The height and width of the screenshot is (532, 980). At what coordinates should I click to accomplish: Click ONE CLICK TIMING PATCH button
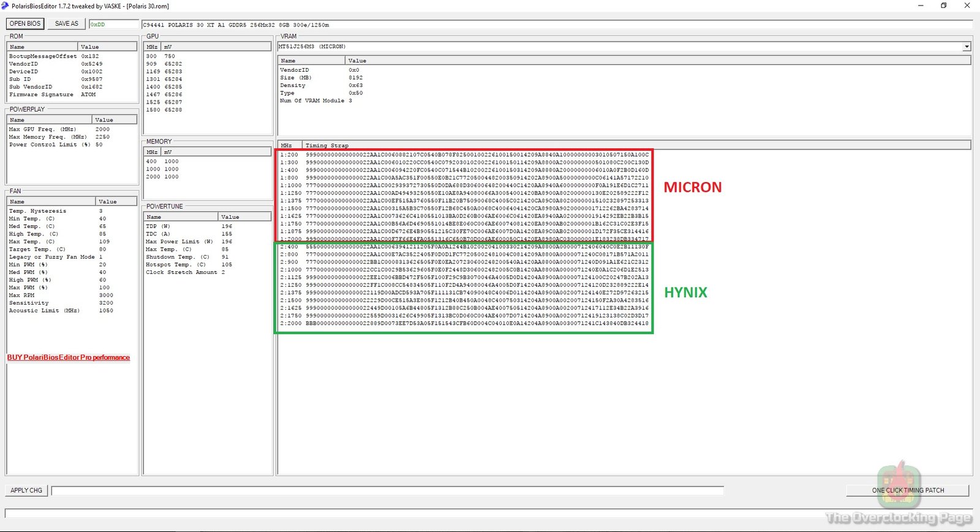pyautogui.click(x=907, y=490)
